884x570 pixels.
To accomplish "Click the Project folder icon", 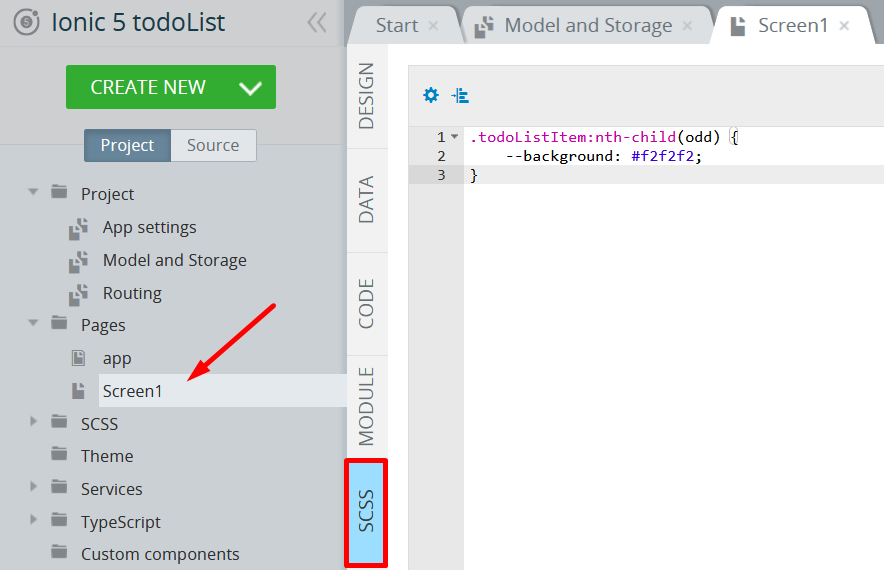I will click(x=59, y=192).
